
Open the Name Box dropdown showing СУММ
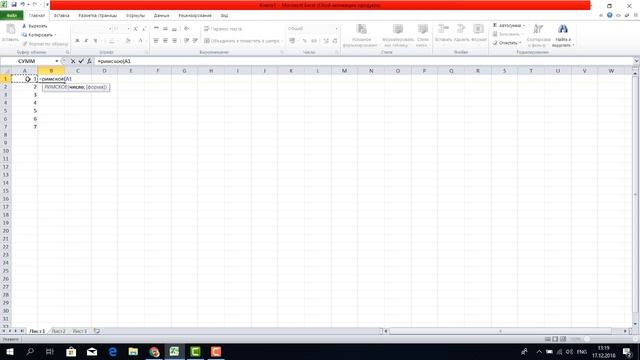click(x=57, y=61)
